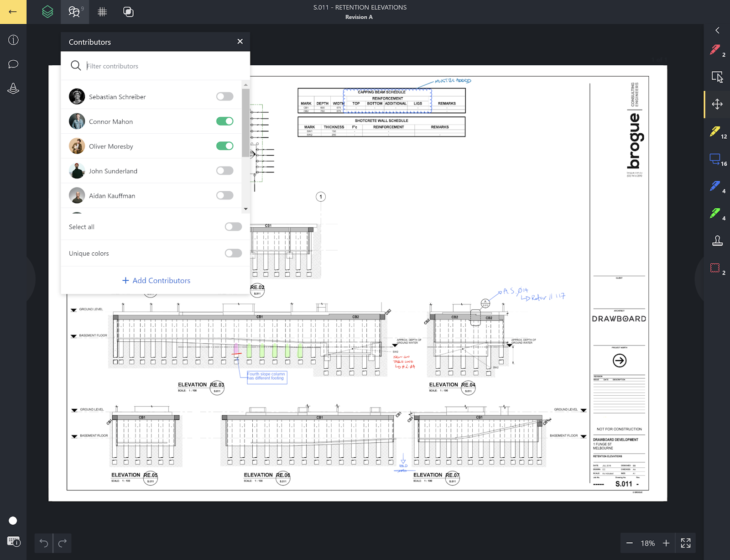Collapse the right tool sidebar
This screenshot has width=730, height=560.
click(717, 30)
